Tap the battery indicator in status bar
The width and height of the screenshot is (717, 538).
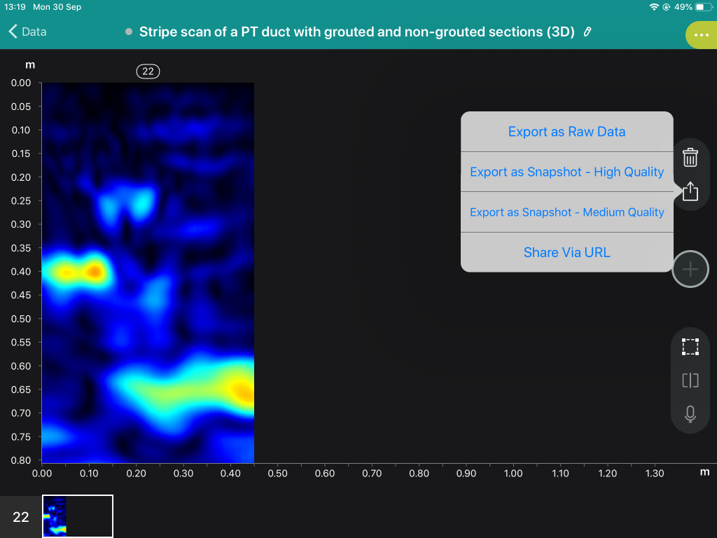click(703, 7)
